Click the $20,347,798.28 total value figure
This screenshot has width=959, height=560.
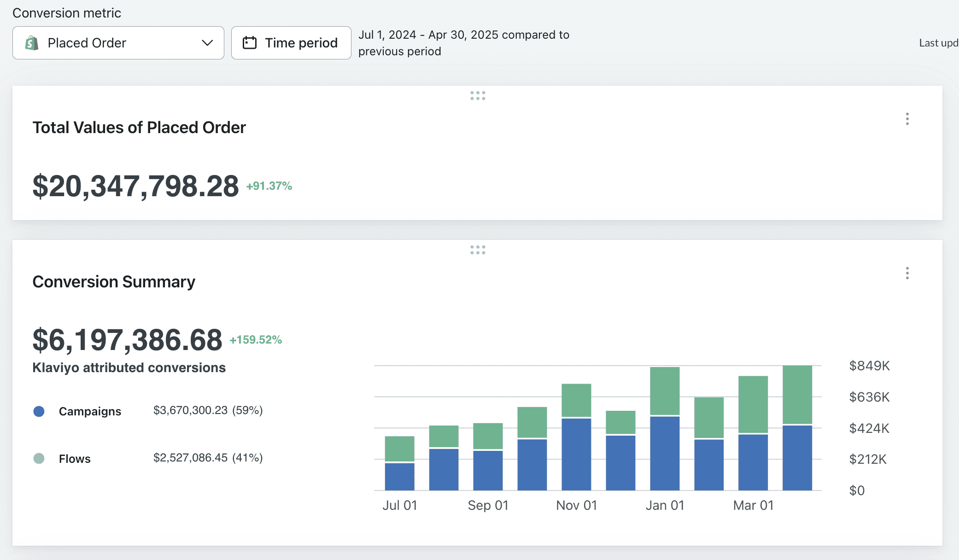[x=135, y=186]
